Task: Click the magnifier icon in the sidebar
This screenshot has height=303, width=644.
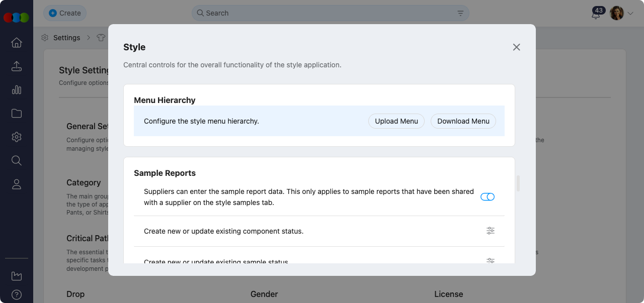Action: pyautogui.click(x=17, y=160)
